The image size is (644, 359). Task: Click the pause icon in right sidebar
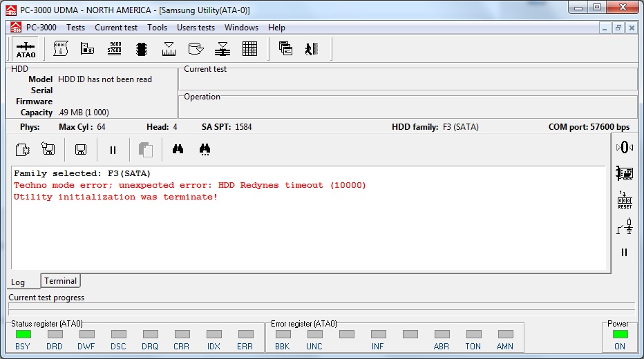[x=624, y=252]
